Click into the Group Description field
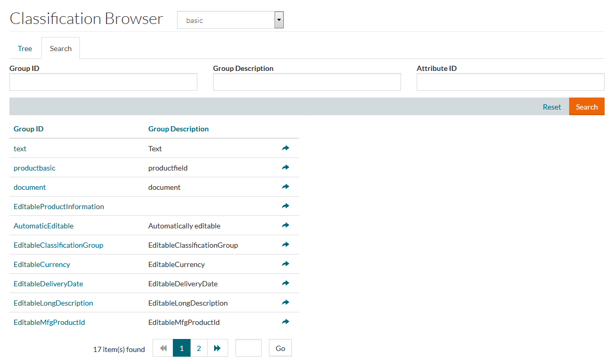Screen dimensions: 613x364 [306, 82]
